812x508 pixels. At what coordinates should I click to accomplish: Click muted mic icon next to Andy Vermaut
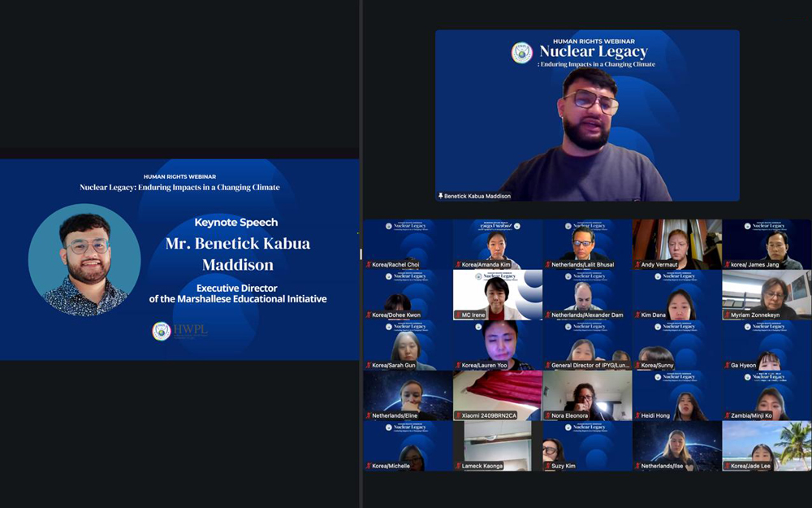pyautogui.click(x=637, y=265)
